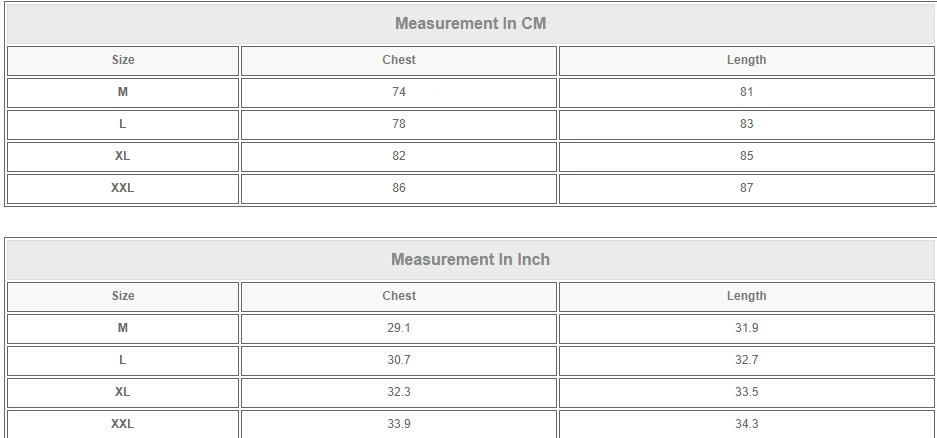The height and width of the screenshot is (438, 937).
Task: Select the Chest header in Inch table
Action: (398, 296)
